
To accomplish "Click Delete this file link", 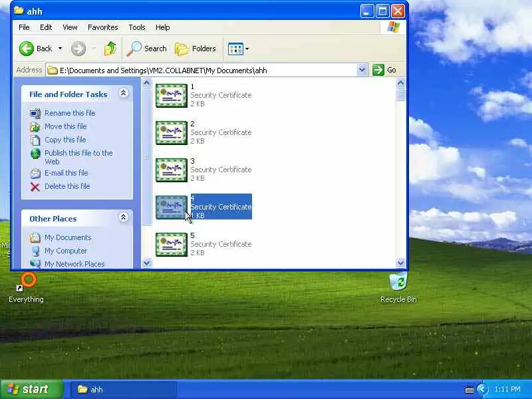I will point(67,186).
